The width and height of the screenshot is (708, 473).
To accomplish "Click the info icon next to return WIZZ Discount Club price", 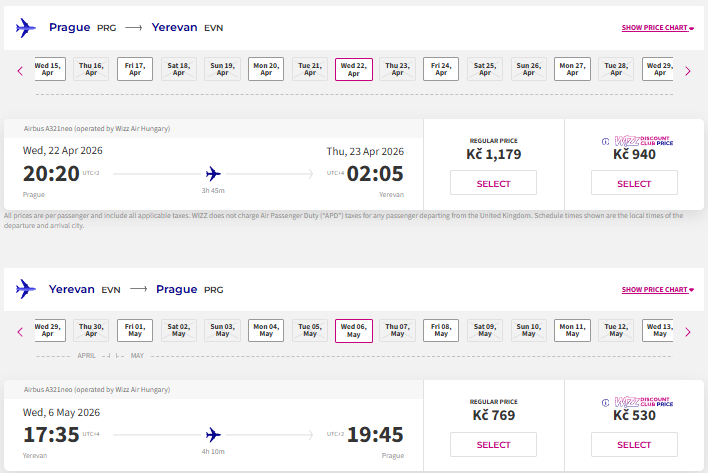I will [x=606, y=403].
